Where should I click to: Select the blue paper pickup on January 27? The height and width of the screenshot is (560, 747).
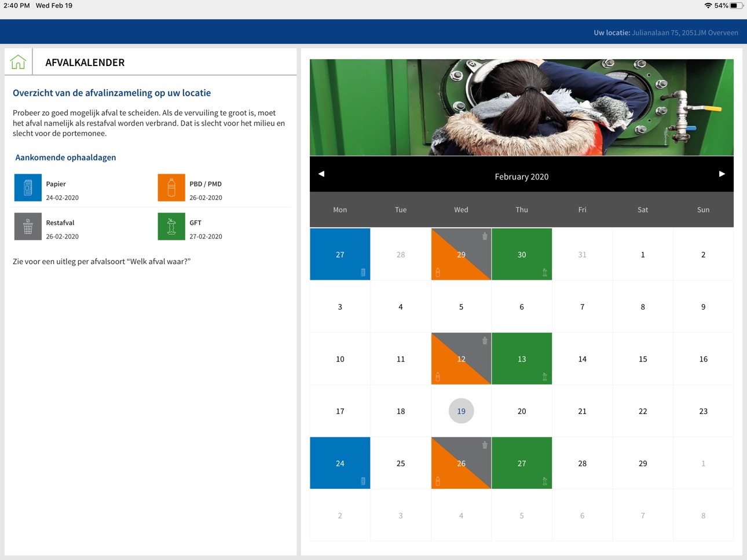click(340, 254)
